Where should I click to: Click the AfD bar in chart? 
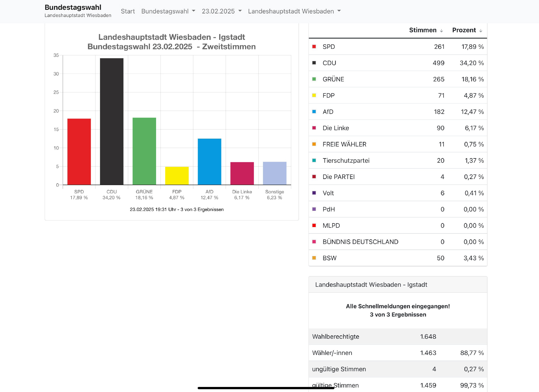point(209,162)
